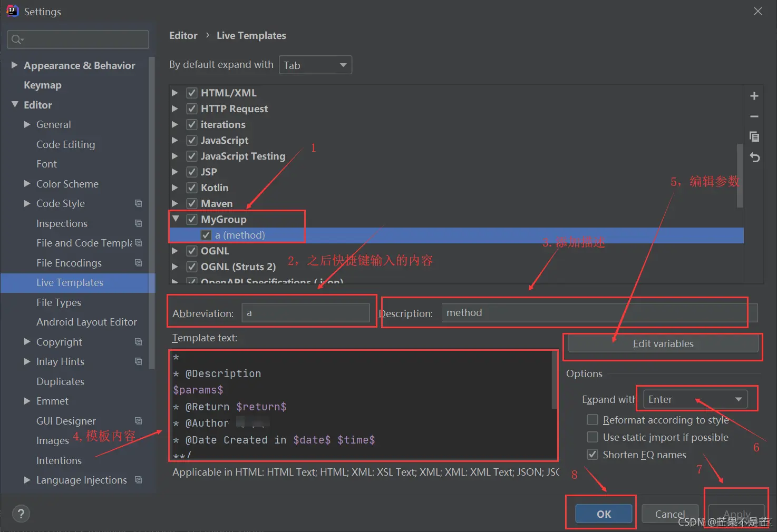The image size is (777, 532).
Task: Click the template text editor scrollbar
Action: 555,379
